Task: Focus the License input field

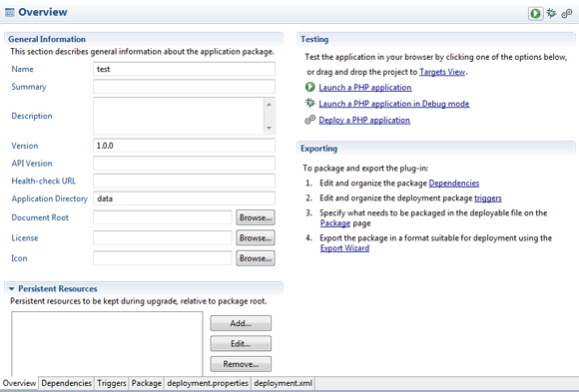Action: click(163, 237)
